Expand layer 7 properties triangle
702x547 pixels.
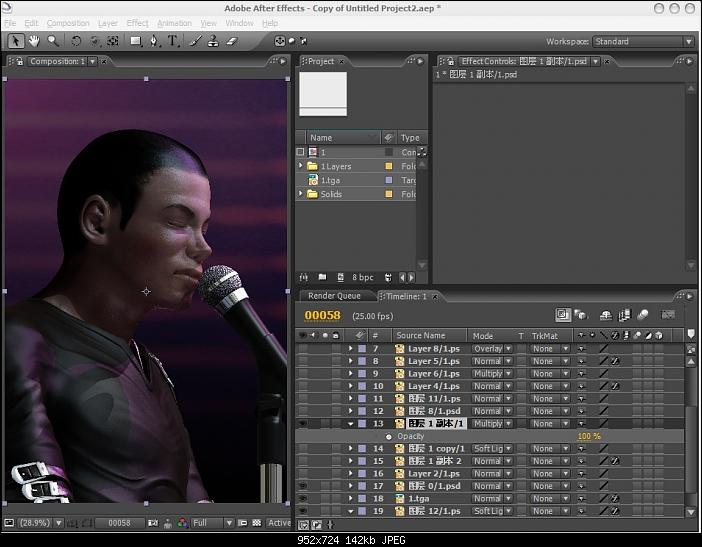[350, 349]
